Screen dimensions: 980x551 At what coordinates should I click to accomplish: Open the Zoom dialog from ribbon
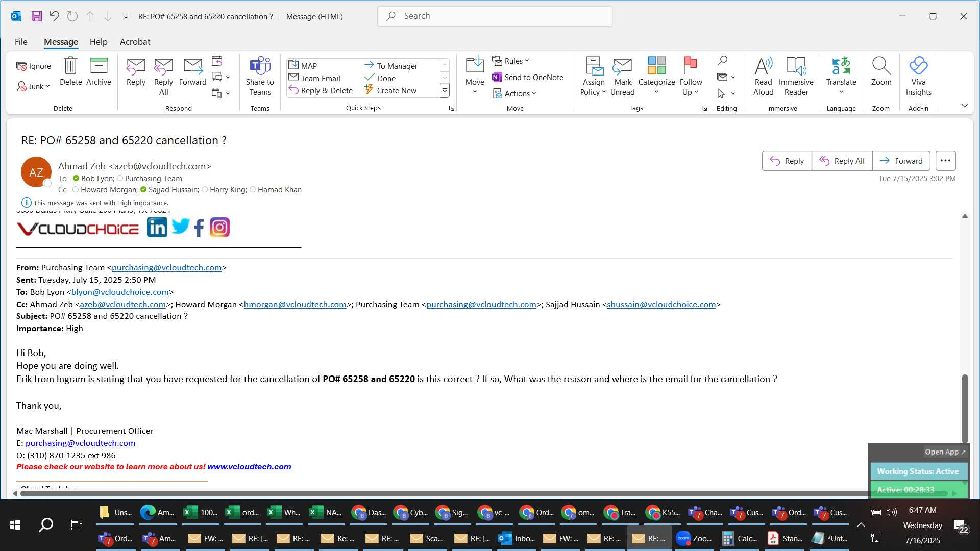pyautogui.click(x=881, y=71)
